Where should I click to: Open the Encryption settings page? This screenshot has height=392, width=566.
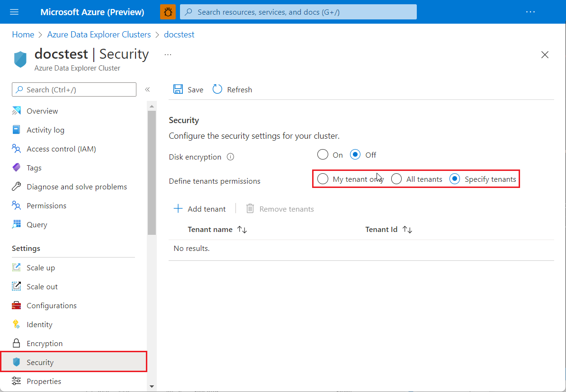pos(45,344)
